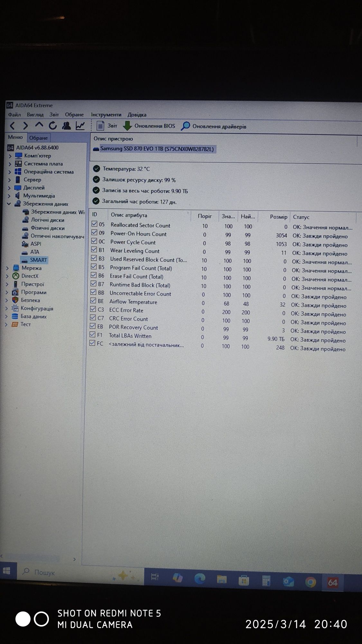
Task: Sort by Поріг column header
Action: pyautogui.click(x=205, y=216)
